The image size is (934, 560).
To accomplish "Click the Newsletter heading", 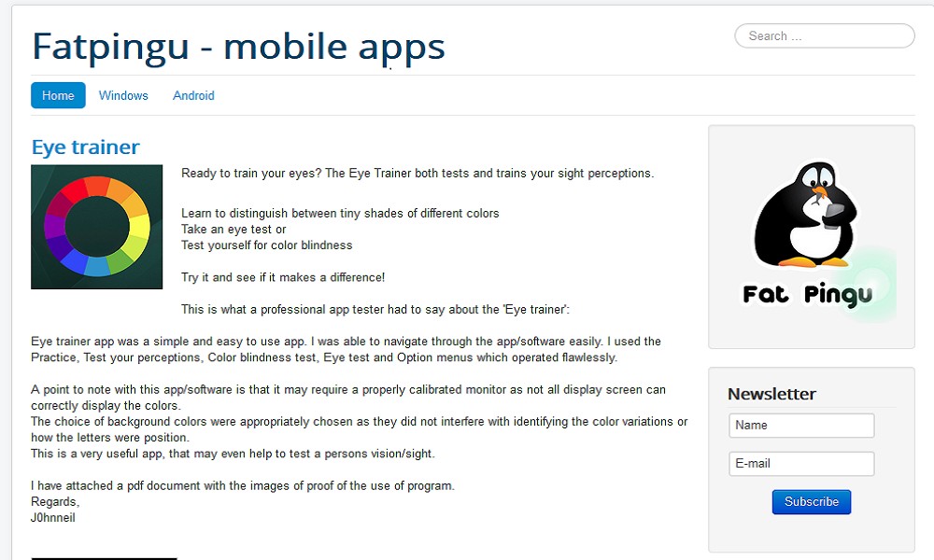I will click(x=771, y=394).
